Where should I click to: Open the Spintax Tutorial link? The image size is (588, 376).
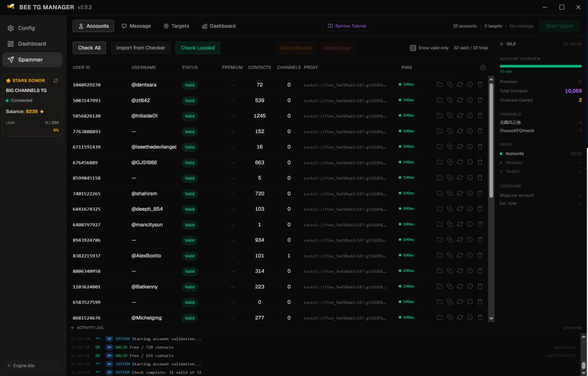click(x=347, y=26)
